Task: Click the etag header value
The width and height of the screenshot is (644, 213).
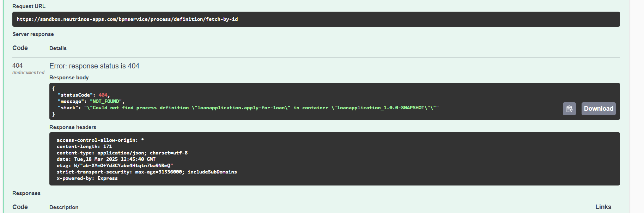Action: pyautogui.click(x=123, y=165)
